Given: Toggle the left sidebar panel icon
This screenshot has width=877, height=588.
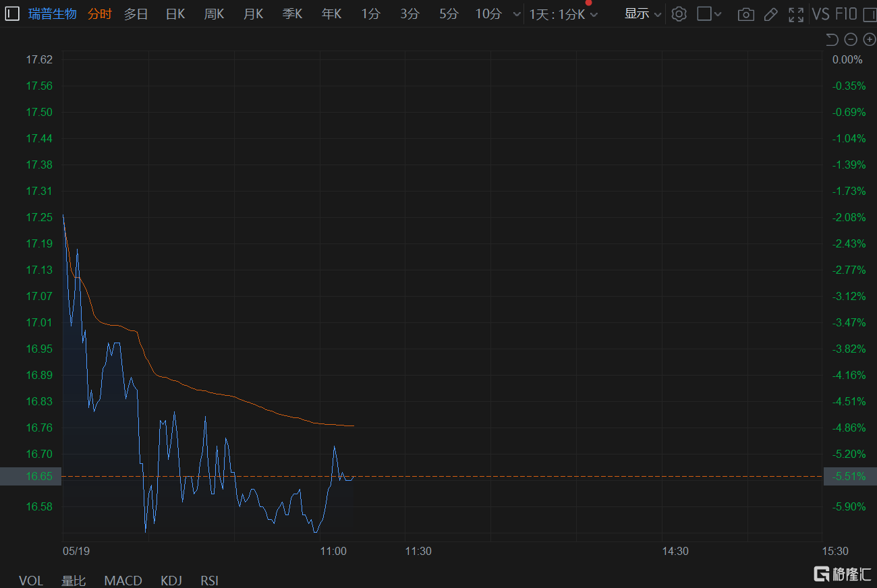Looking at the screenshot, I should pos(12,13).
